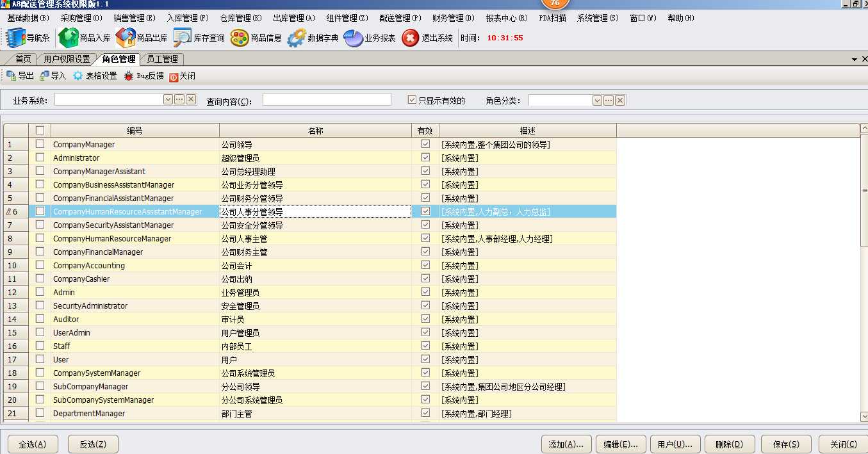Click the ellipsis button beside 业务系统
Screen dimensions: 868x454
pos(179,99)
